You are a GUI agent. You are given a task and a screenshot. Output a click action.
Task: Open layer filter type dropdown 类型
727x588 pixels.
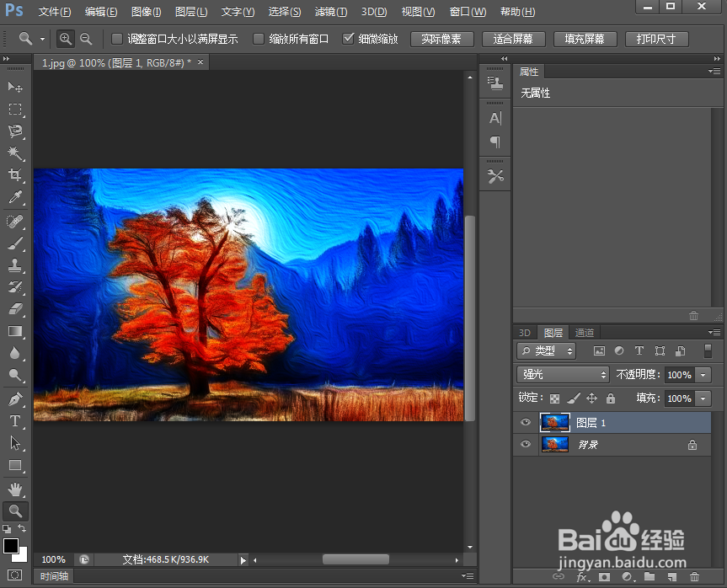coord(546,350)
